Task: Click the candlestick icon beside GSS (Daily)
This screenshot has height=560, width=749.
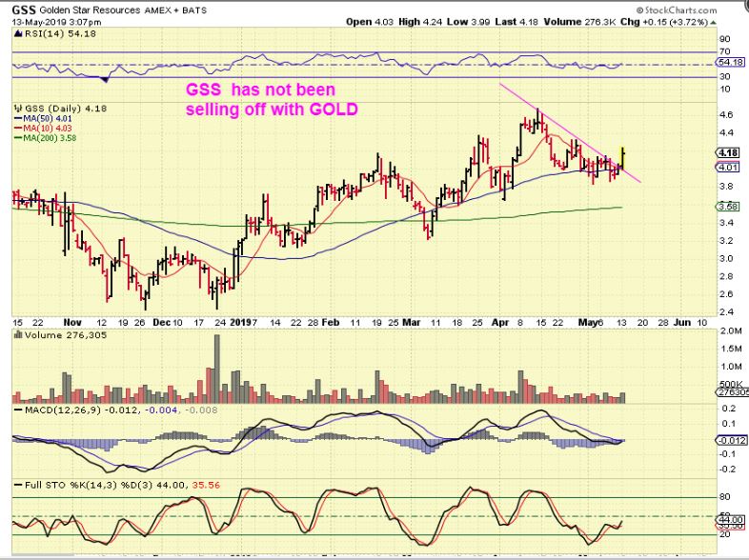Action: 19,109
